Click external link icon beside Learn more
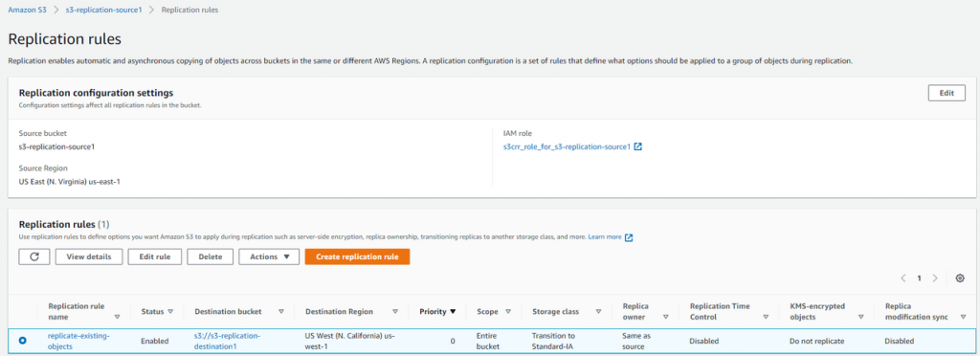This screenshot has width=980, height=356. (x=630, y=237)
